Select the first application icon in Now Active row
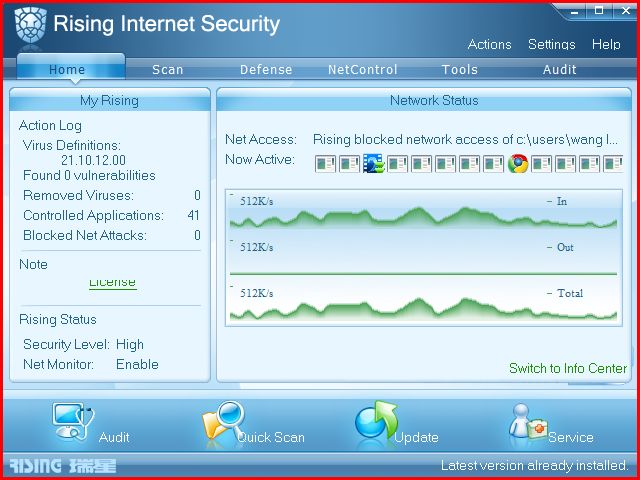 (325, 164)
